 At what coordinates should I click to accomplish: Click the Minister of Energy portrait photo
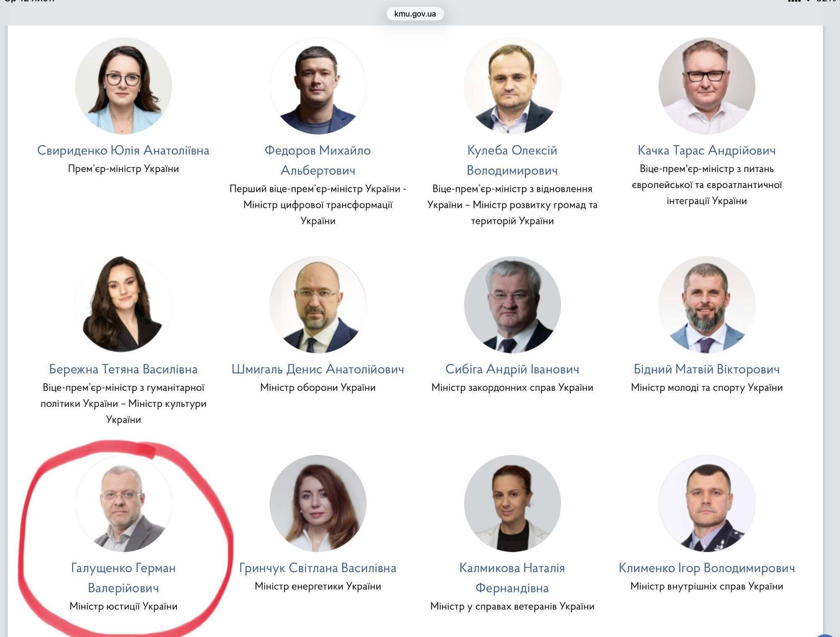coord(318,503)
